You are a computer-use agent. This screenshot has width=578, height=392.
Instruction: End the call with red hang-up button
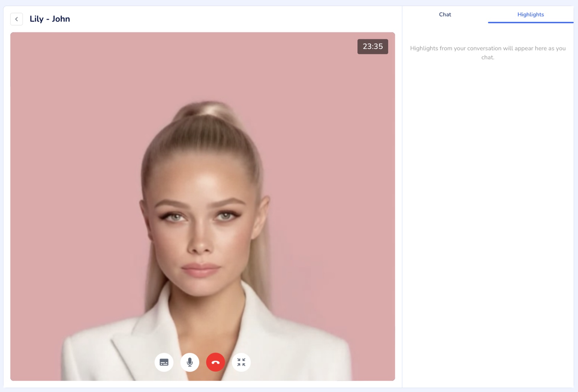216,362
